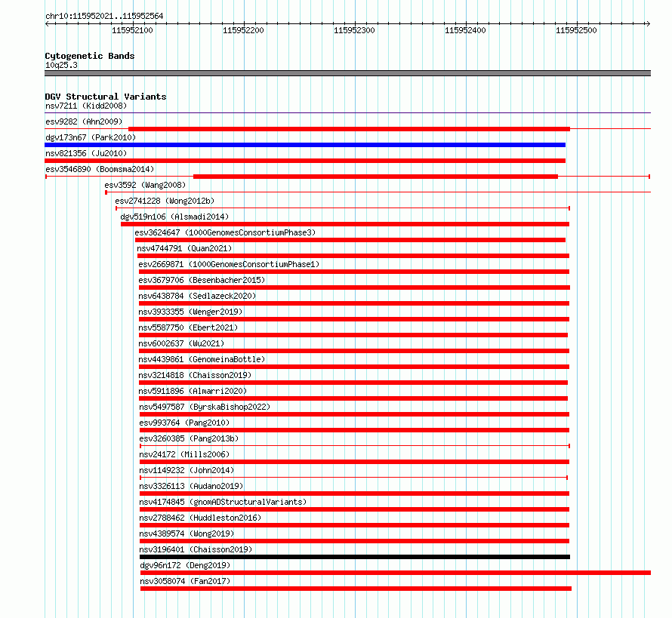Click the red nsv821356 (Ju2010) bar

point(305,161)
